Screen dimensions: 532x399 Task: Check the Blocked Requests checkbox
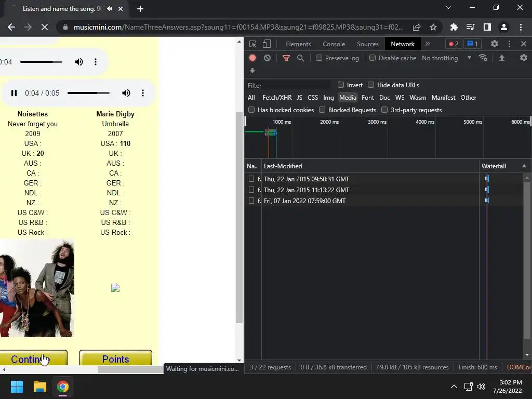[322, 110]
